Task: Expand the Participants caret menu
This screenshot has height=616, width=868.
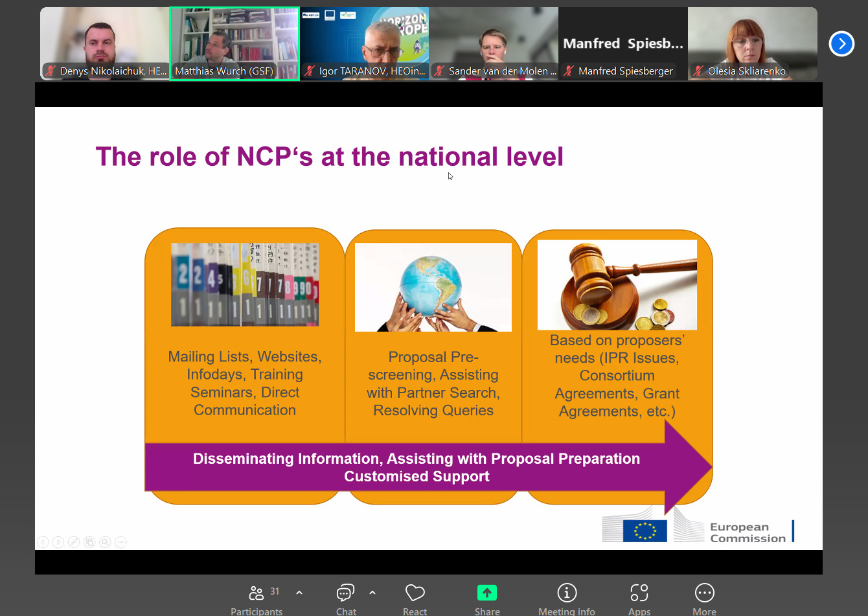Action: click(299, 592)
